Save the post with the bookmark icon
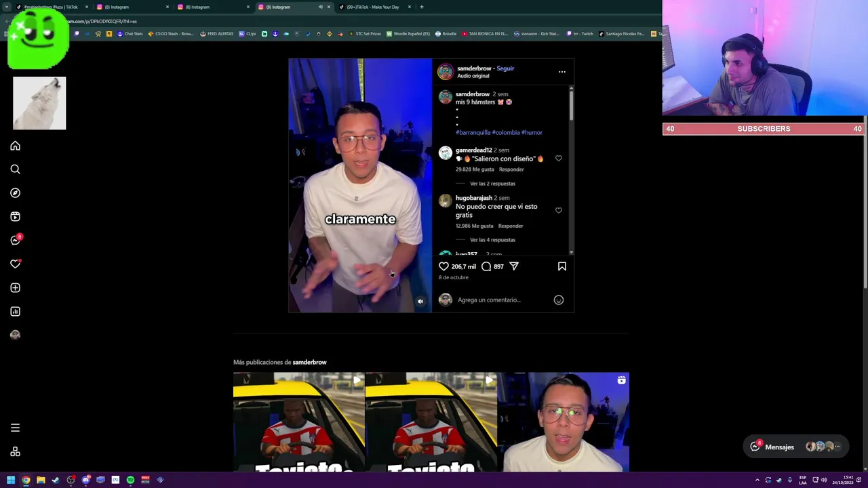 562,266
